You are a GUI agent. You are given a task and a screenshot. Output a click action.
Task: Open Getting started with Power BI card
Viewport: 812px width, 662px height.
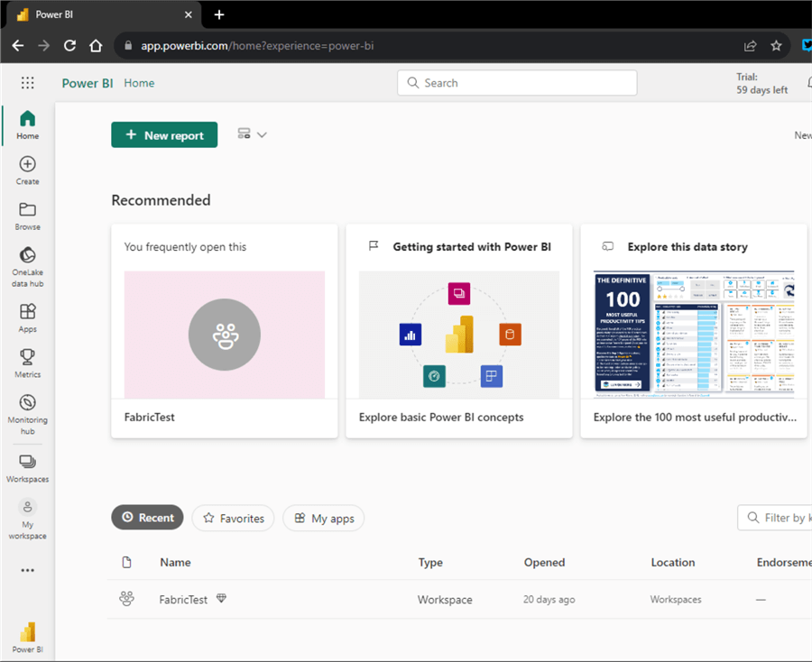click(x=459, y=331)
